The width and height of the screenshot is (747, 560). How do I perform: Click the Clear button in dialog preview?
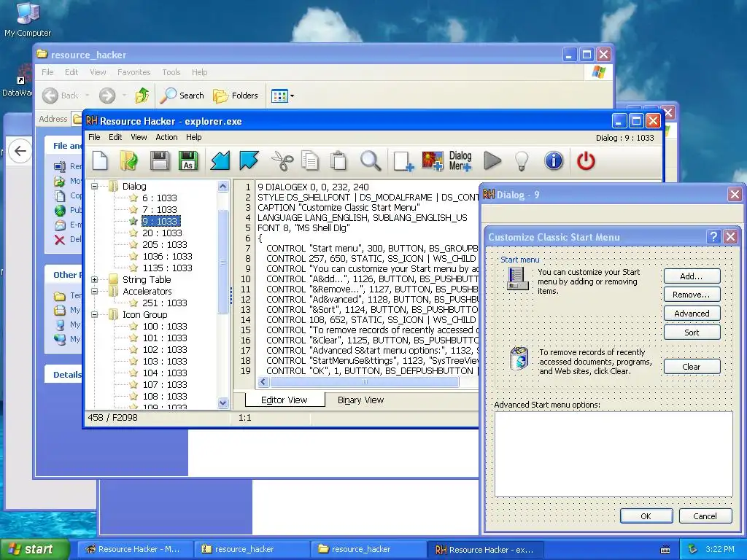click(x=692, y=367)
